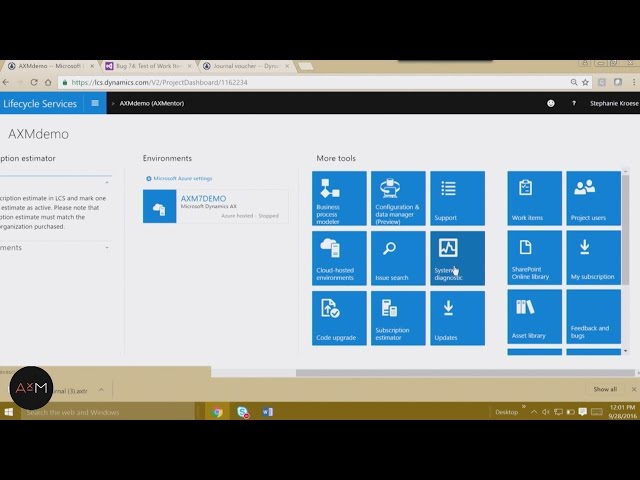Switch to Bug 74 Test of Work Item tab
640x480 pixels.
[148, 66]
